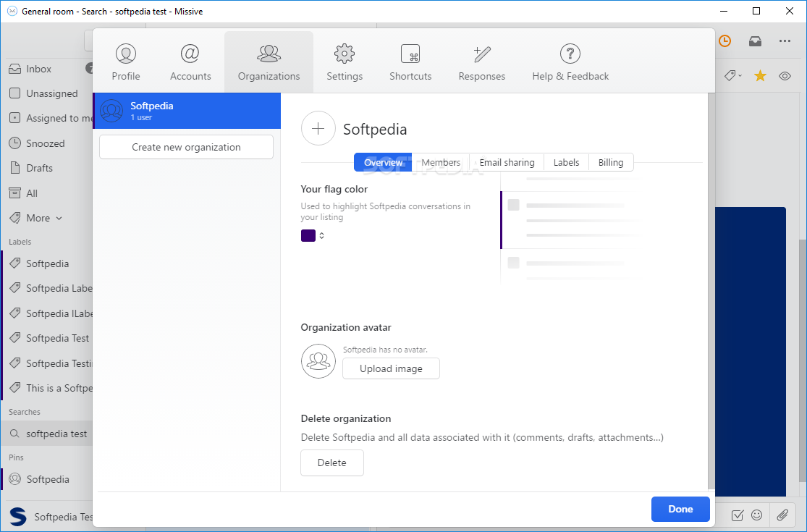Screen dimensions: 807x532
Task: Open the All mailbox
Action: pos(47,193)
